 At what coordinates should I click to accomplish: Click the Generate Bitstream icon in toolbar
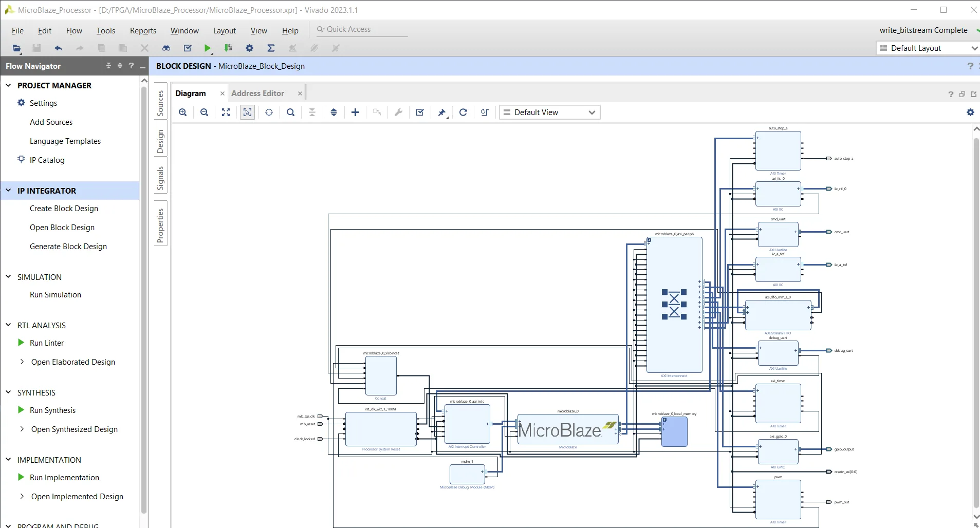pos(228,48)
